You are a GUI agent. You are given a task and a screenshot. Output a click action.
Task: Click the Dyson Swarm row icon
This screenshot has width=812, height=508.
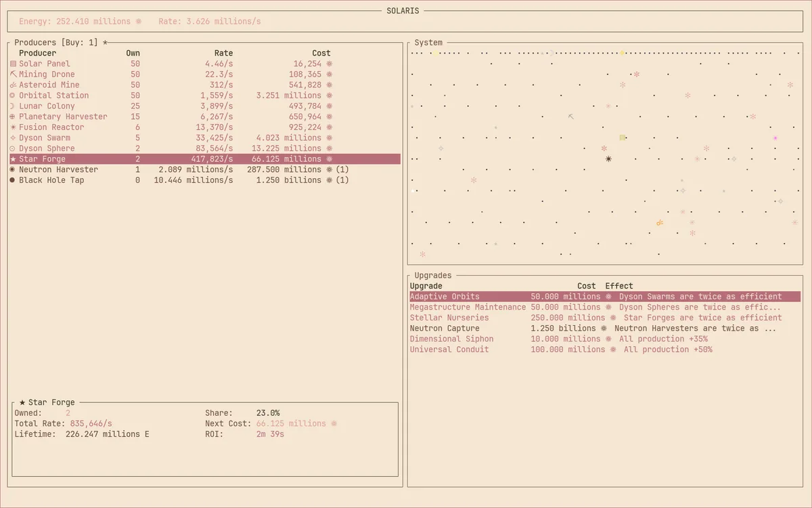click(x=13, y=138)
